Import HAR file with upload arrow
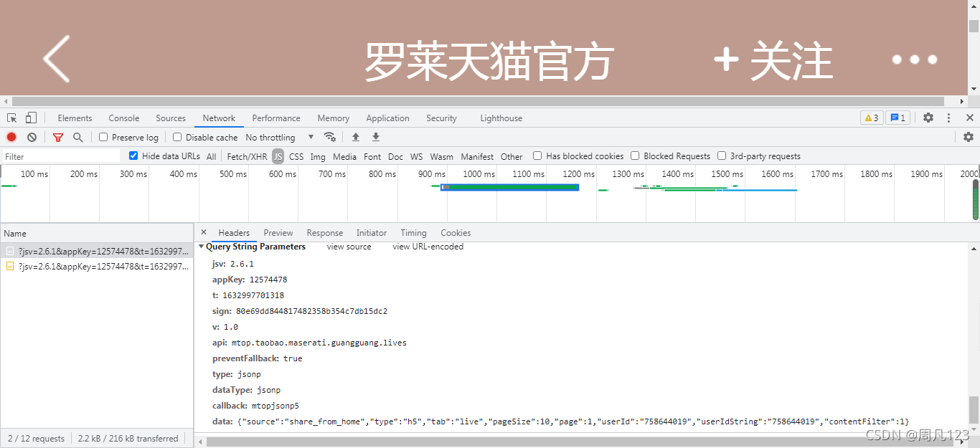The width and height of the screenshot is (980, 448). pyautogui.click(x=355, y=137)
